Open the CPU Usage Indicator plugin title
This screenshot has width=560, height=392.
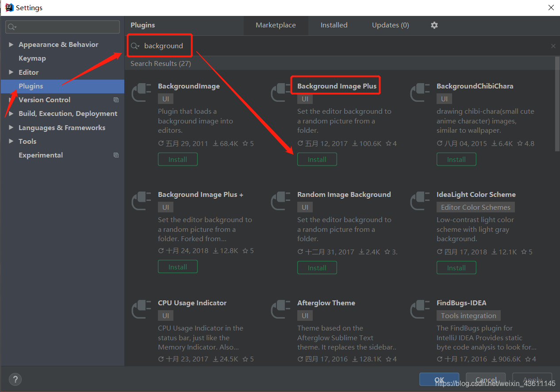coord(192,303)
